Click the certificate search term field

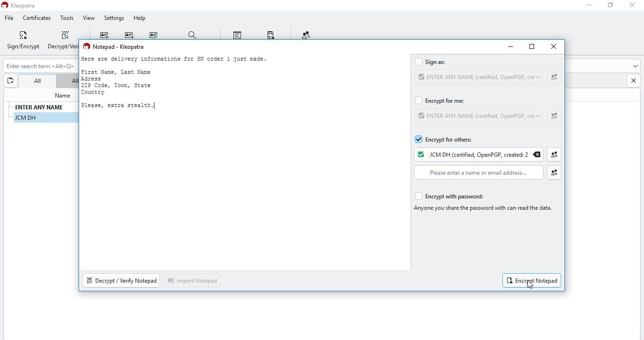click(x=41, y=66)
